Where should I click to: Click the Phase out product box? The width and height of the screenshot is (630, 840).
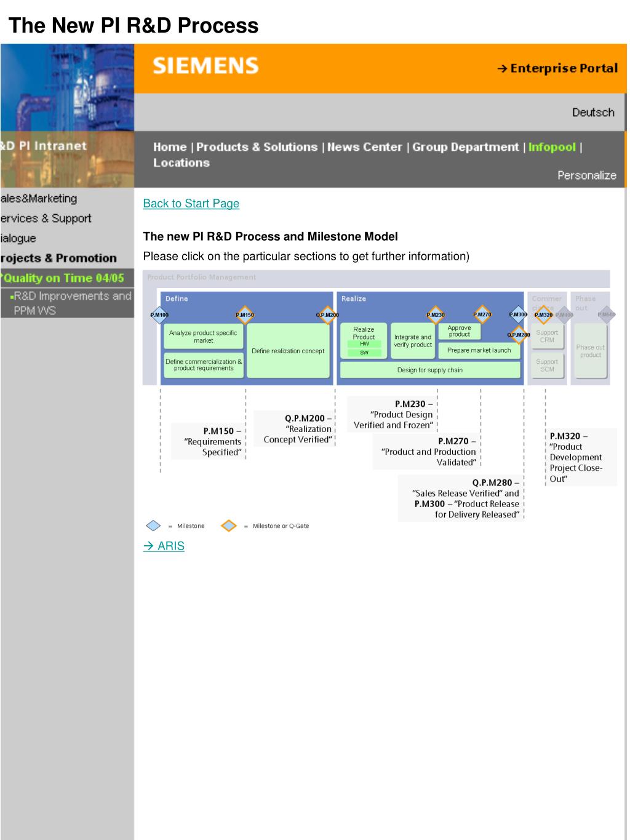590,351
